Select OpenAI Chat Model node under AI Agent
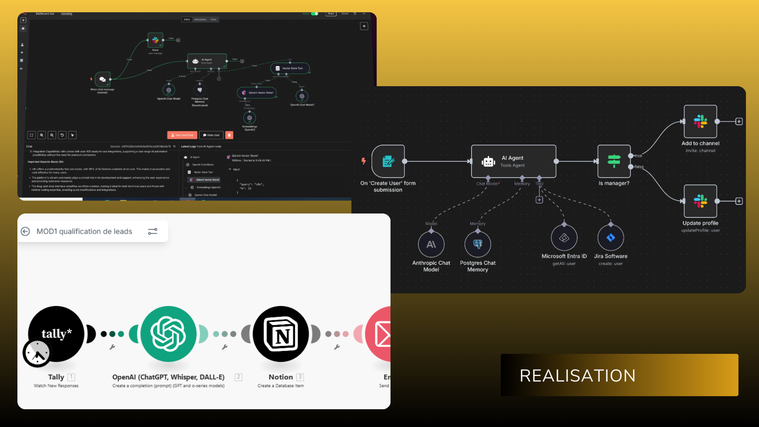Viewport: 759px width, 427px height. pos(168,90)
